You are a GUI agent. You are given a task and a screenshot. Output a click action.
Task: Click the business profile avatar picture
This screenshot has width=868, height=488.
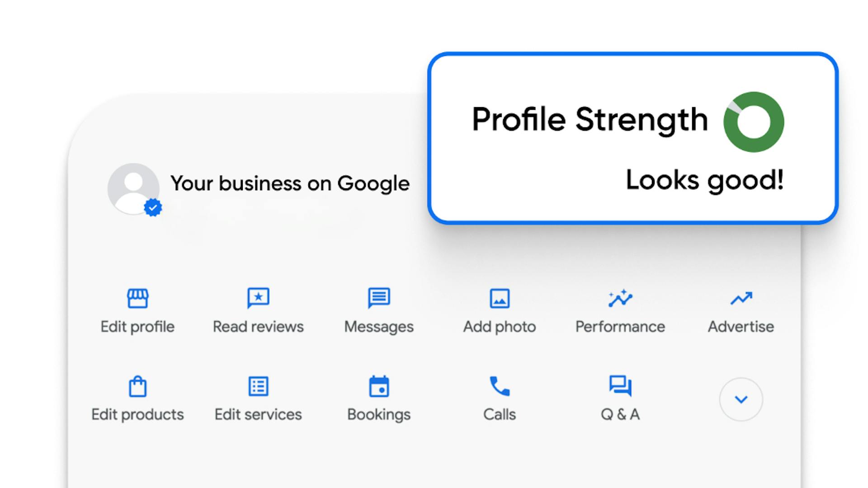click(133, 189)
